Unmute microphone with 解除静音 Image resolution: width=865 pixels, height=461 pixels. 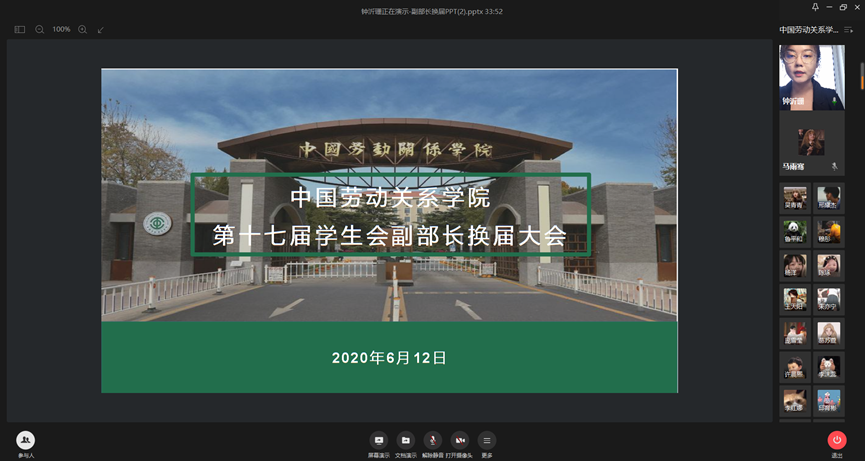point(432,444)
